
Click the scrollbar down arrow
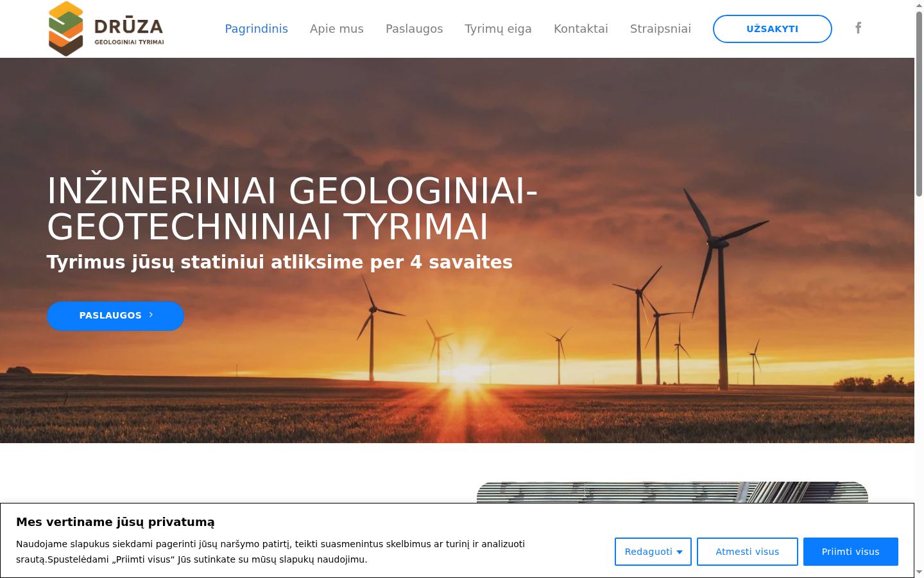919,572
